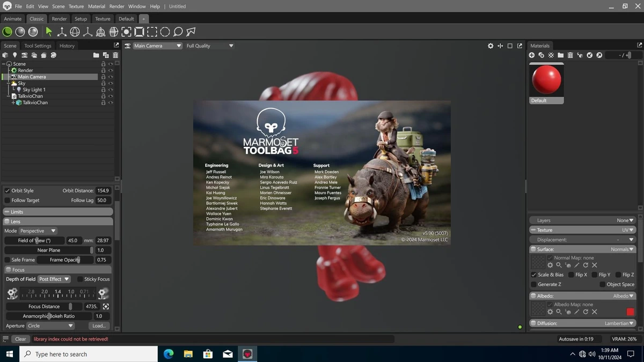Pick the red Albedo color swatch
Image resolution: width=644 pixels, height=362 pixels.
pyautogui.click(x=630, y=312)
